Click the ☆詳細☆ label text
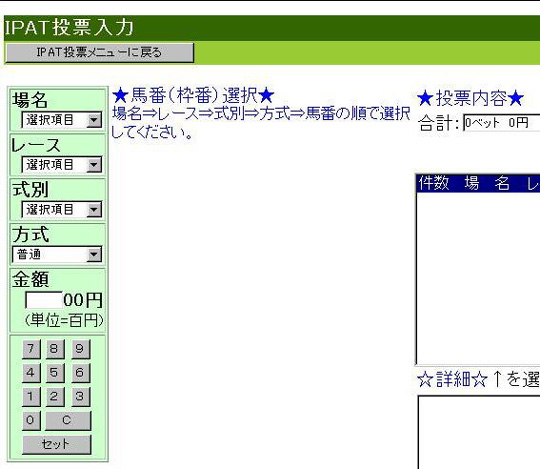The image size is (540, 469). tap(452, 379)
